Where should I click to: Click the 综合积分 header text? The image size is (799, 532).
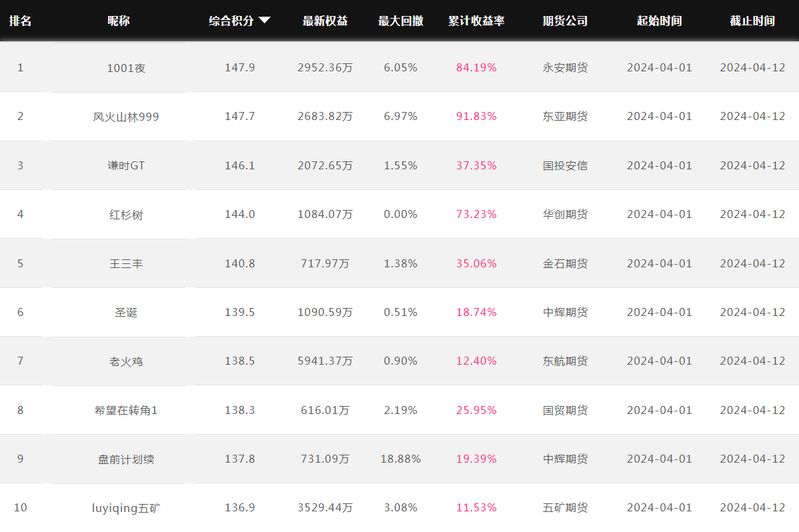pos(231,21)
